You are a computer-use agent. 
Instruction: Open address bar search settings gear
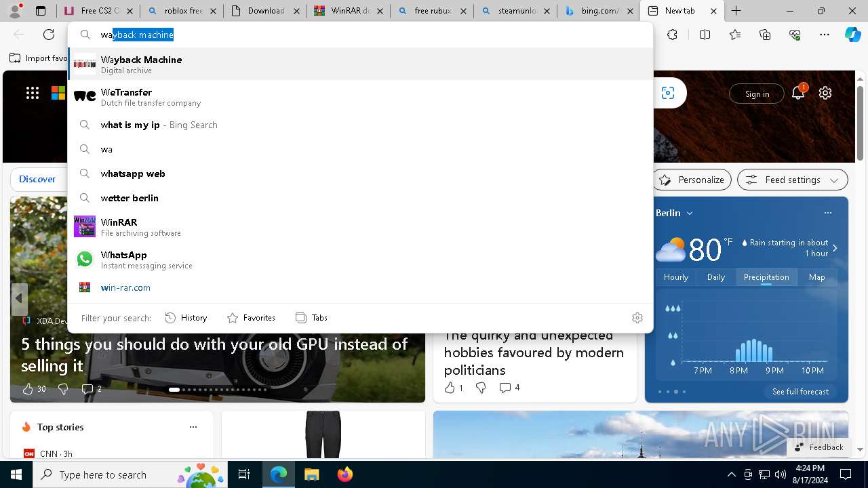coord(637,318)
